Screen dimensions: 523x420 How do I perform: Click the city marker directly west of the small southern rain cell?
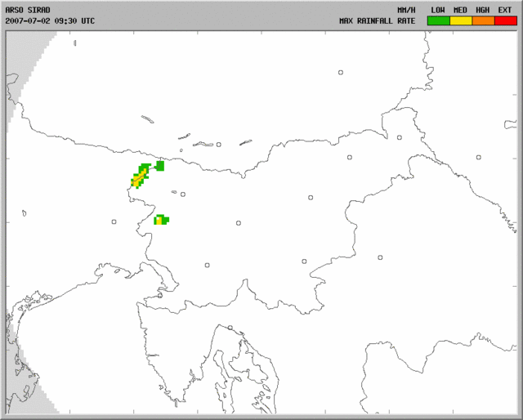(114, 221)
